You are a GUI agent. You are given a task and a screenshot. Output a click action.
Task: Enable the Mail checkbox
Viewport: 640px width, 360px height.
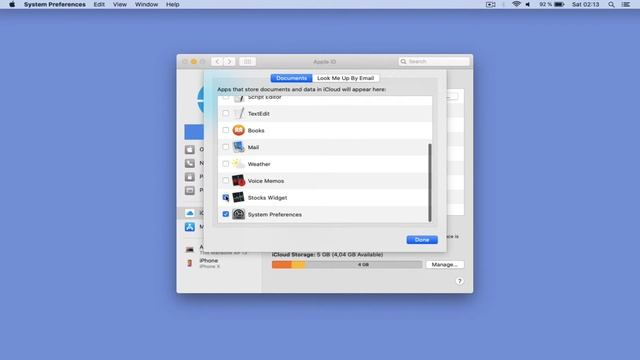[x=226, y=147]
